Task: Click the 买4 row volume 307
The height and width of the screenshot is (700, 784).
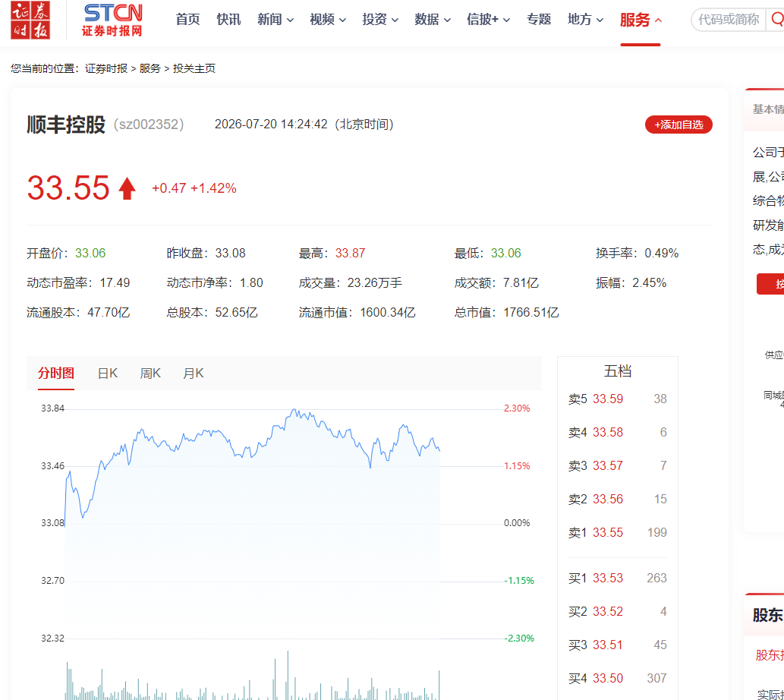Action: (657, 679)
